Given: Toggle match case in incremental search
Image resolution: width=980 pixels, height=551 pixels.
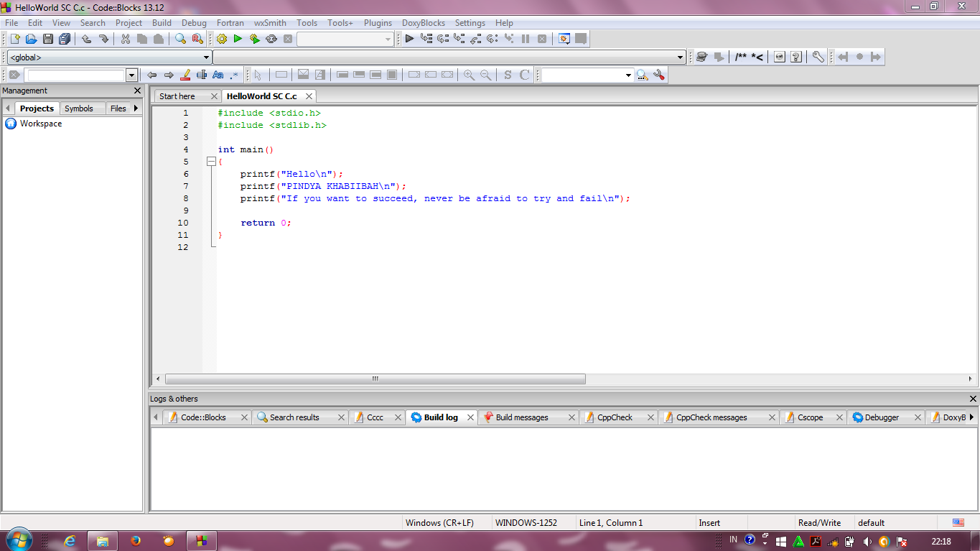Looking at the screenshot, I should click(218, 75).
